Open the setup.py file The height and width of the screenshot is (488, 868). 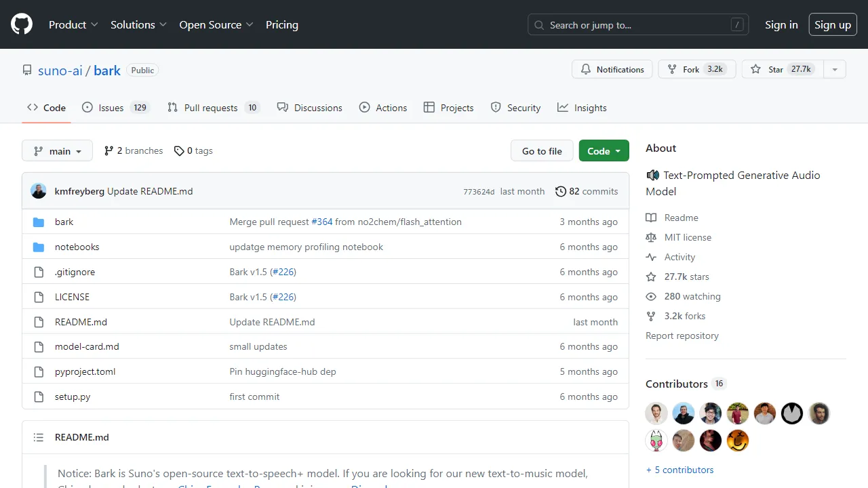[x=73, y=396]
